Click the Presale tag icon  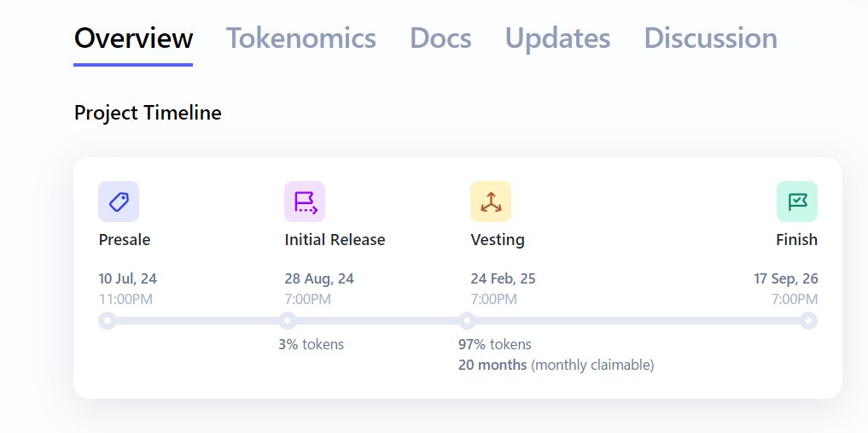(x=119, y=202)
